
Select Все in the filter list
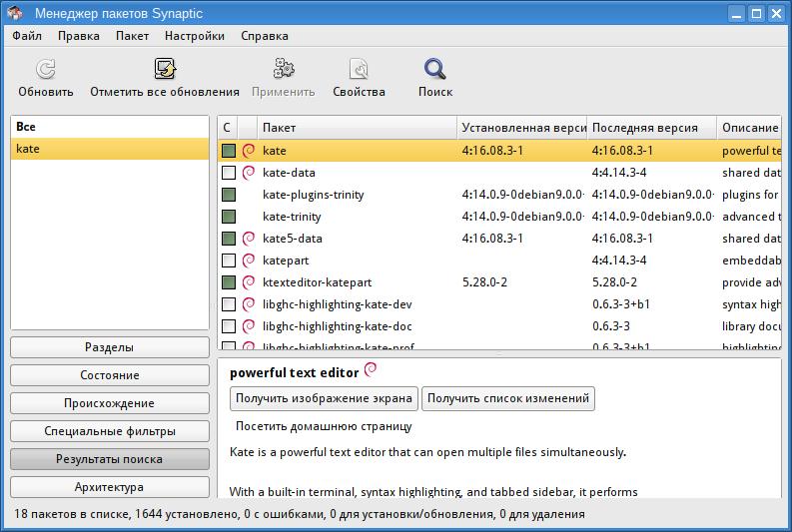tap(110, 127)
